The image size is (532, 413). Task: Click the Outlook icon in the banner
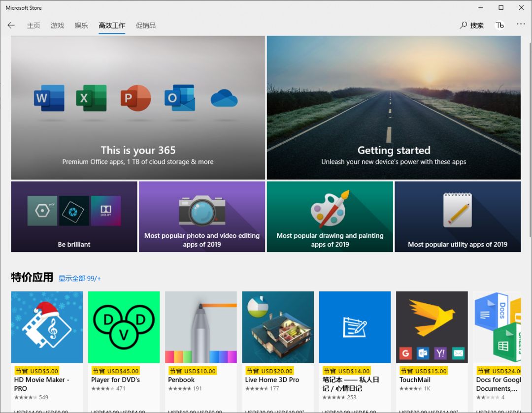[180, 98]
